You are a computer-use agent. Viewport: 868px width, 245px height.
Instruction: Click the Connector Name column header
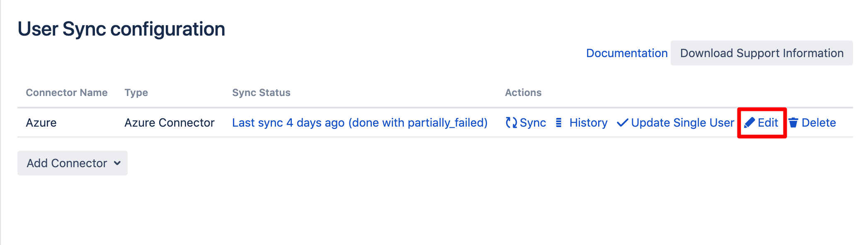pos(67,93)
